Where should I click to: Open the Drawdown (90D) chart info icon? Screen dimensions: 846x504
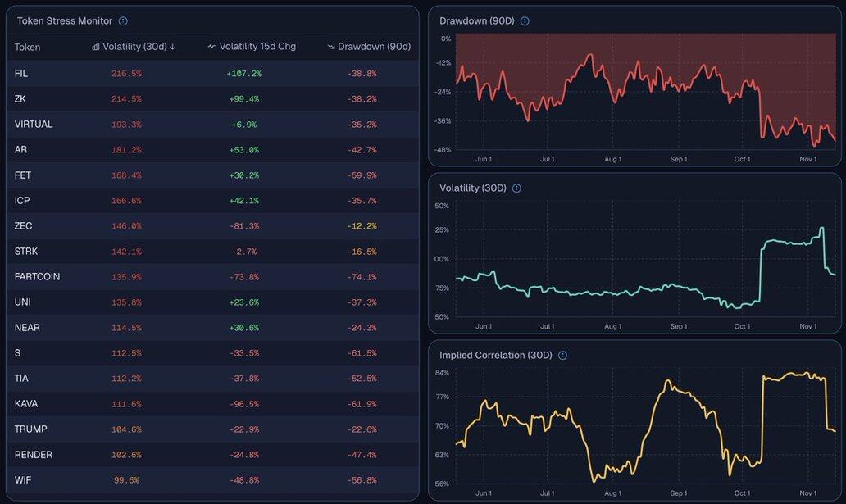(525, 21)
